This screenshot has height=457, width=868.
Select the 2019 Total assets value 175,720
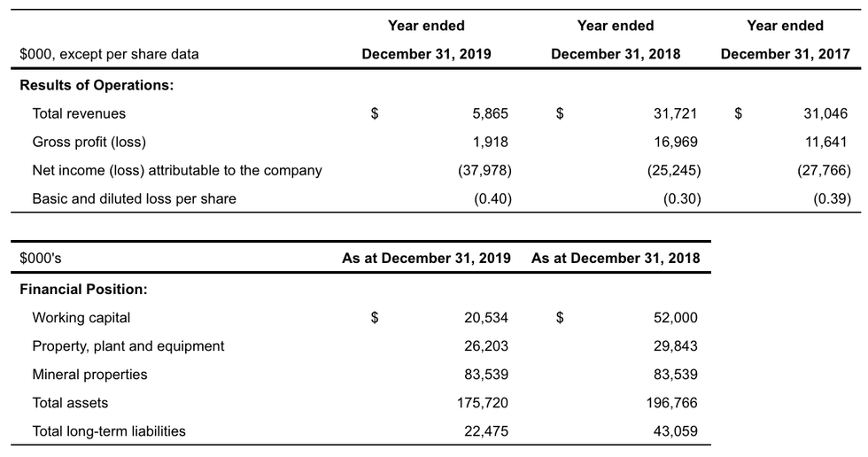(x=483, y=402)
